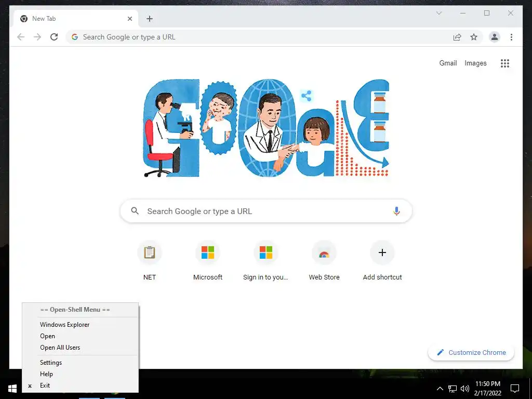The height and width of the screenshot is (399, 532).
Task: Start voice search with the microphone
Action: coord(396,211)
